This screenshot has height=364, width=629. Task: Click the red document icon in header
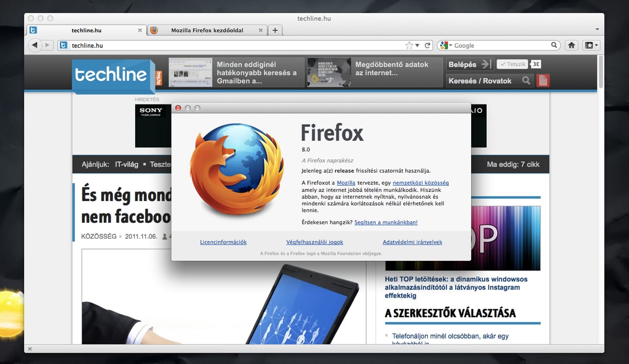point(543,80)
